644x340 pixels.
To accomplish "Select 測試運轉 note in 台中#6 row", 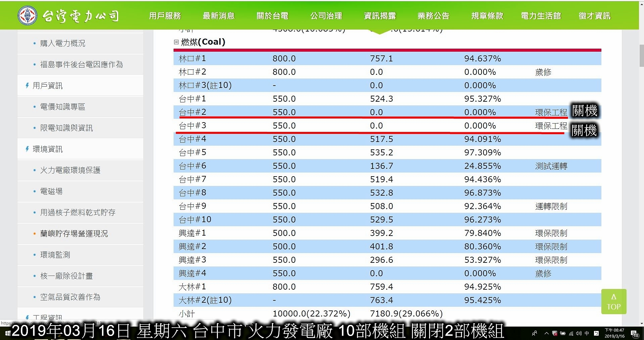I will 551,166.
